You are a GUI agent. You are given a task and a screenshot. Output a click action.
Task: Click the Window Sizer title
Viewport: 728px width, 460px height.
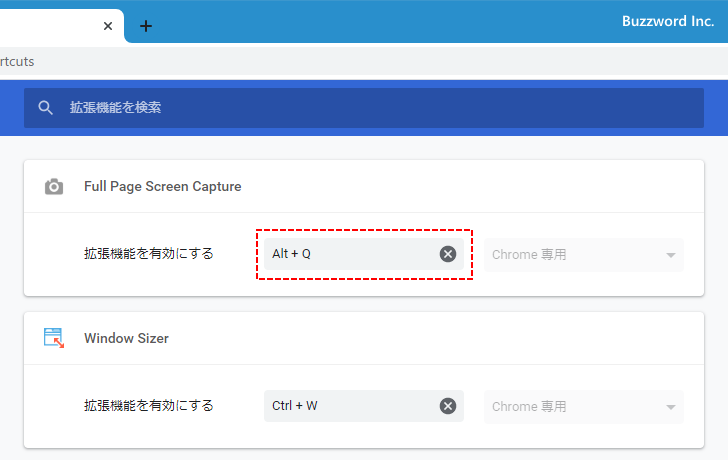[x=126, y=338]
